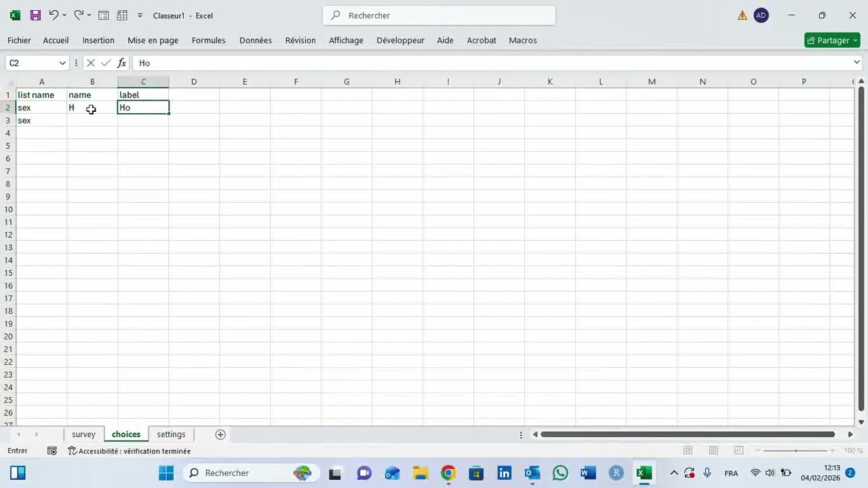Switch to Page Break Preview in status bar

pyautogui.click(x=739, y=451)
